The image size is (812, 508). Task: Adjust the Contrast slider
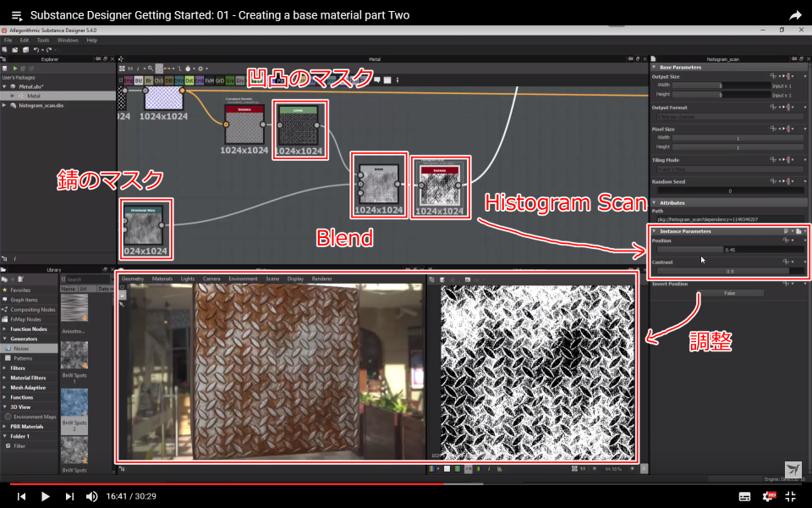tap(730, 271)
